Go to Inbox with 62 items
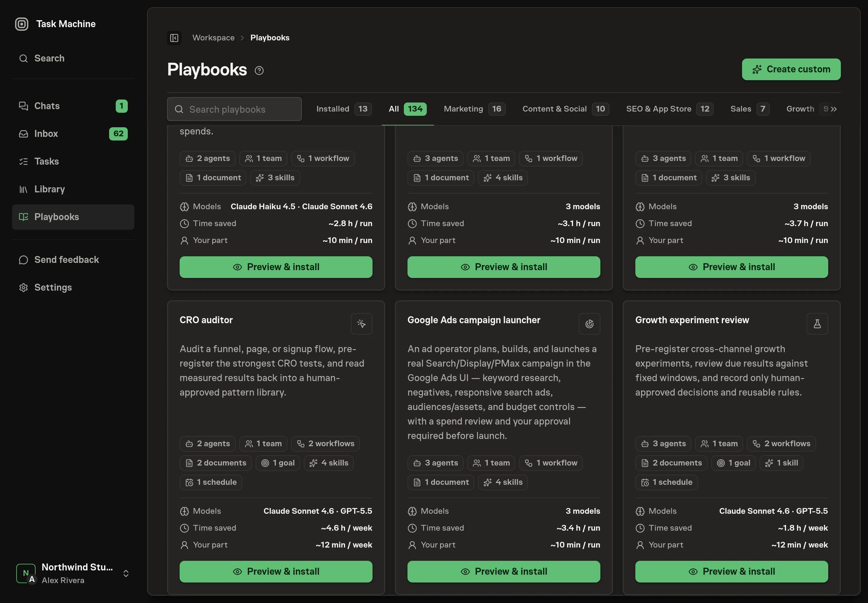Viewport: 868px width, 603px height. pyautogui.click(x=73, y=134)
